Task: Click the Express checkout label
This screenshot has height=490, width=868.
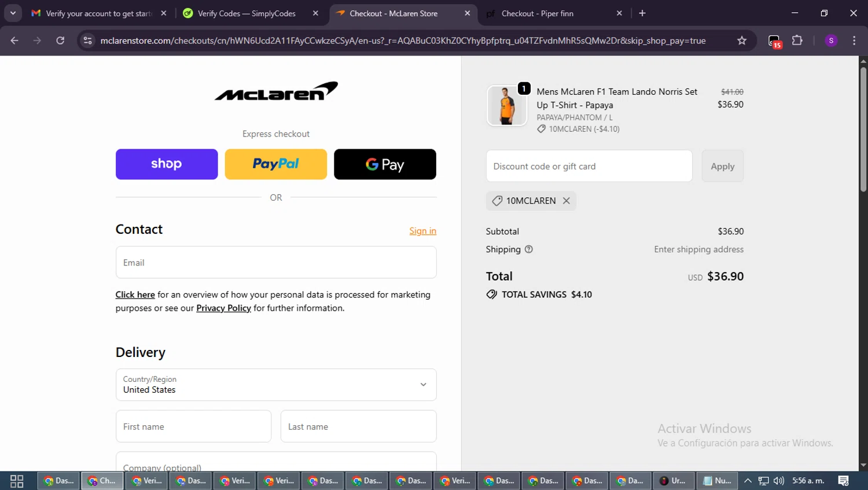Action: (x=276, y=134)
